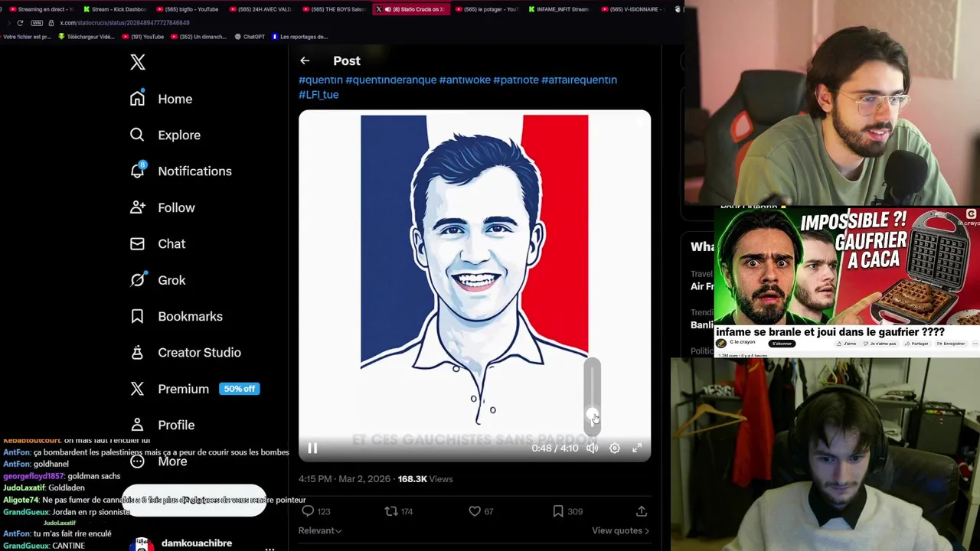Click the #quentinderanque hashtag
The image size is (980, 551).
coord(390,80)
